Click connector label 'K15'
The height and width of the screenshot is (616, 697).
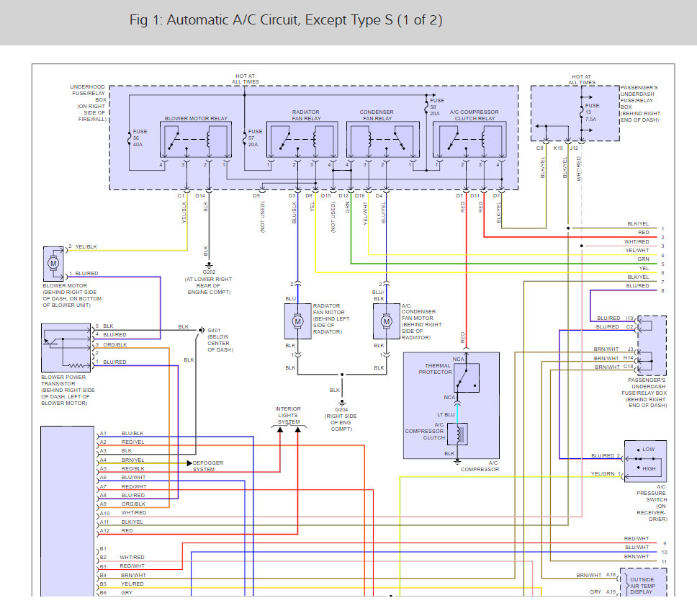tap(558, 148)
